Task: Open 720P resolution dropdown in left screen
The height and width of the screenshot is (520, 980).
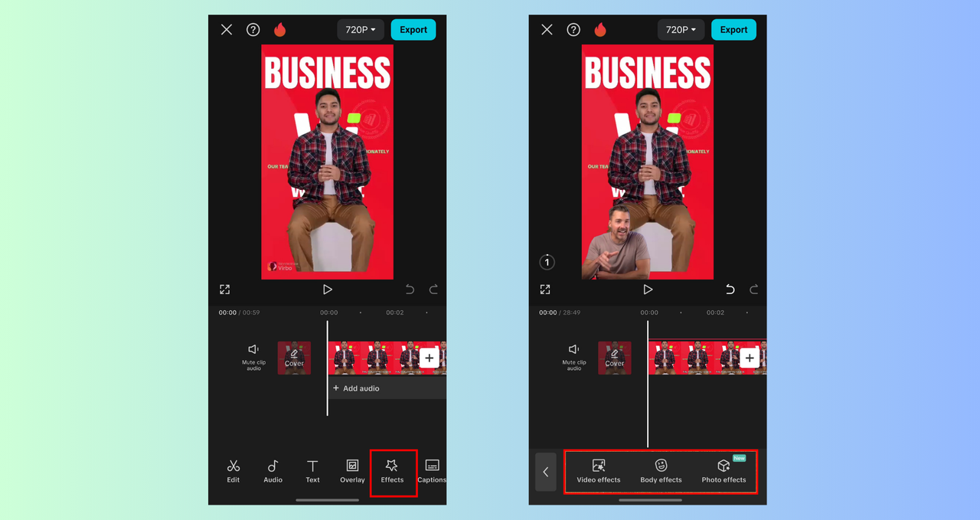Action: [361, 30]
